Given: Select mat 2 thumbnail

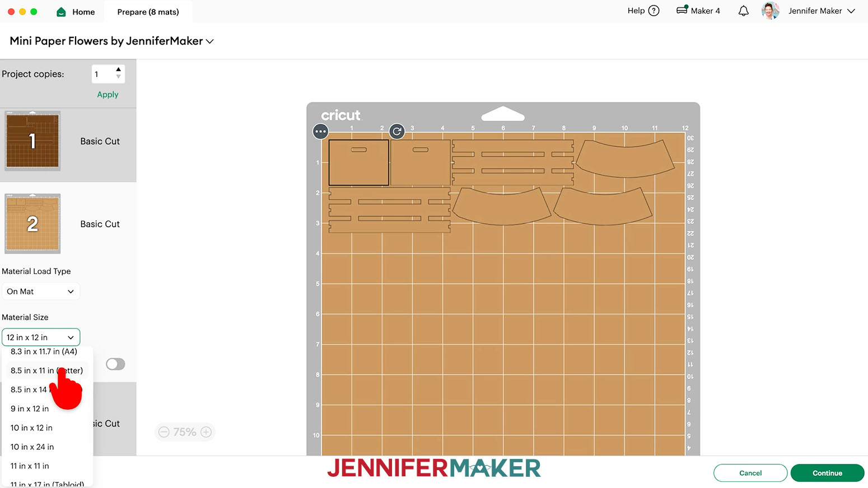Looking at the screenshot, I should 32,223.
